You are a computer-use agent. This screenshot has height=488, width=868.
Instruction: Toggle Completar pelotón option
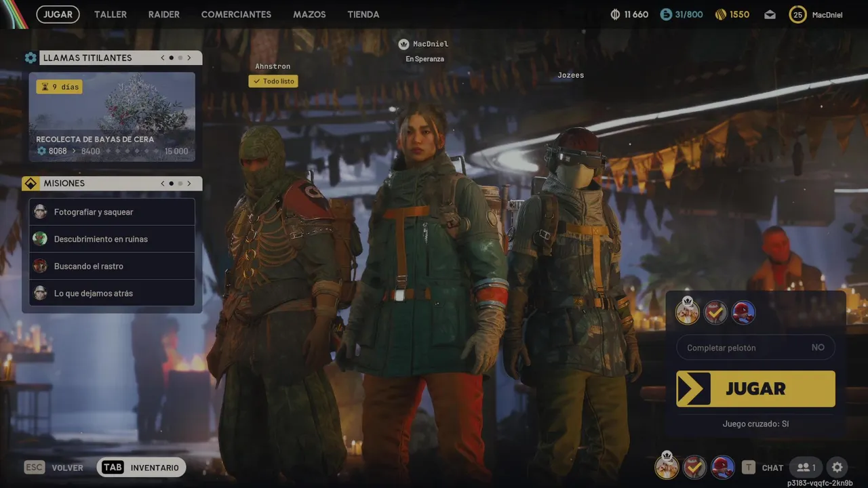click(x=755, y=348)
